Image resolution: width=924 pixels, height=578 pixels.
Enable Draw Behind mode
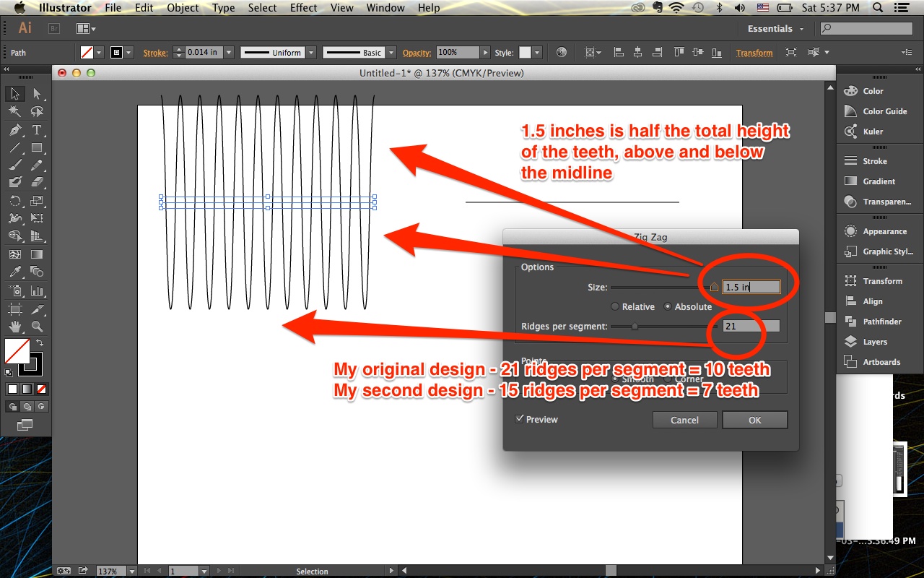coord(27,406)
